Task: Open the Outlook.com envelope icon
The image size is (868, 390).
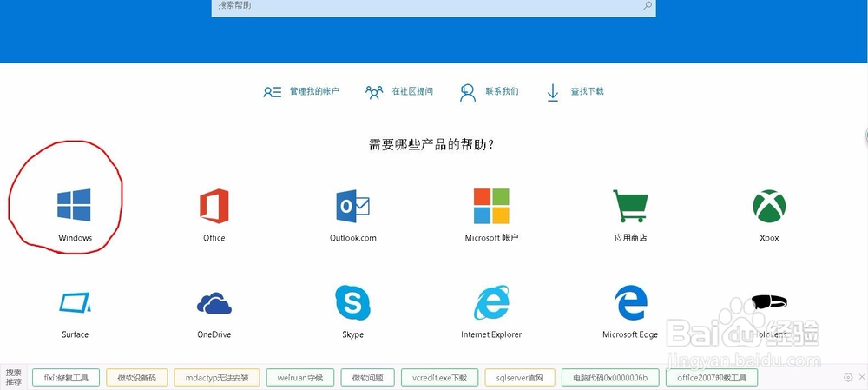Action: point(352,206)
